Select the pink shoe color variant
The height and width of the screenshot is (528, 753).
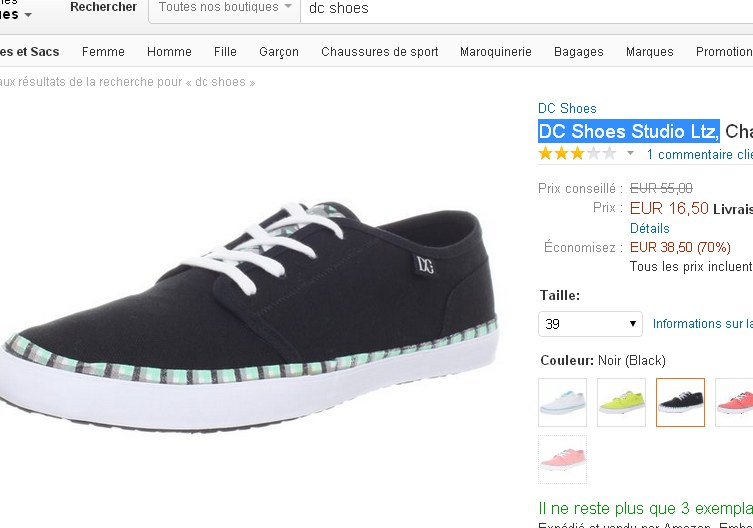(x=562, y=459)
